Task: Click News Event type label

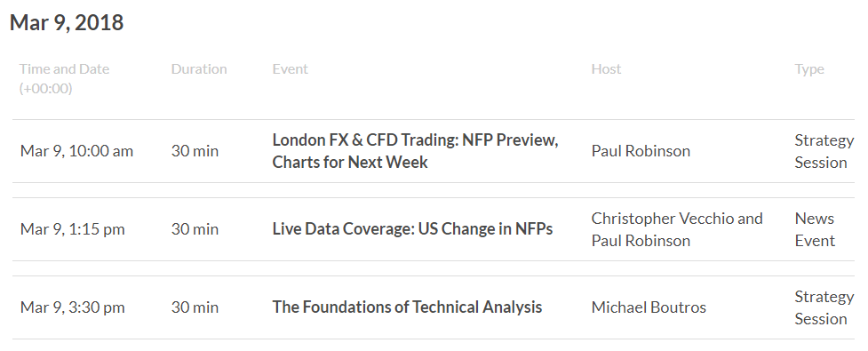Action: (x=815, y=229)
